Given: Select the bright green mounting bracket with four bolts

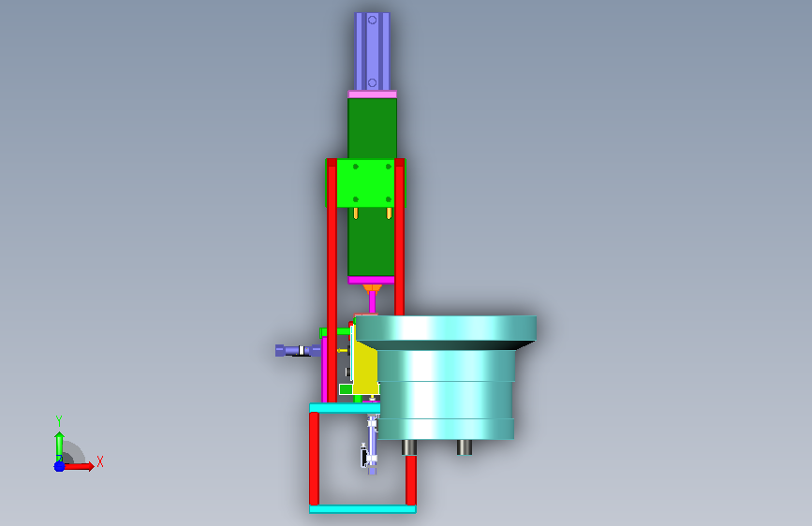Looking at the screenshot, I should (365, 183).
